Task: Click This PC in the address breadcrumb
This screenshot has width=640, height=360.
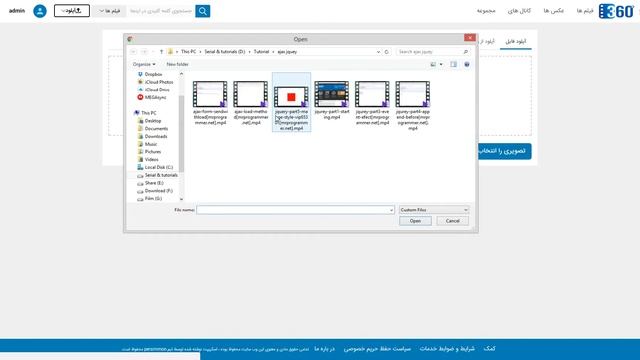Action: (x=189, y=52)
